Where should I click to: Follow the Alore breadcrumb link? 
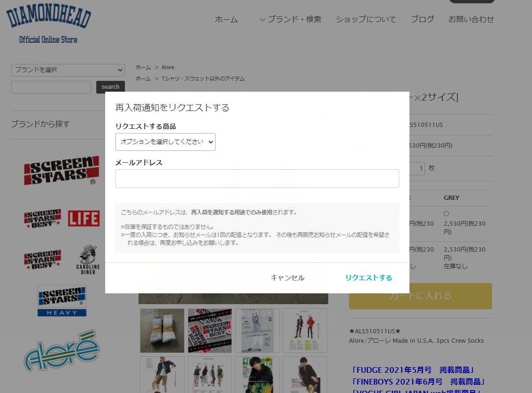click(168, 67)
